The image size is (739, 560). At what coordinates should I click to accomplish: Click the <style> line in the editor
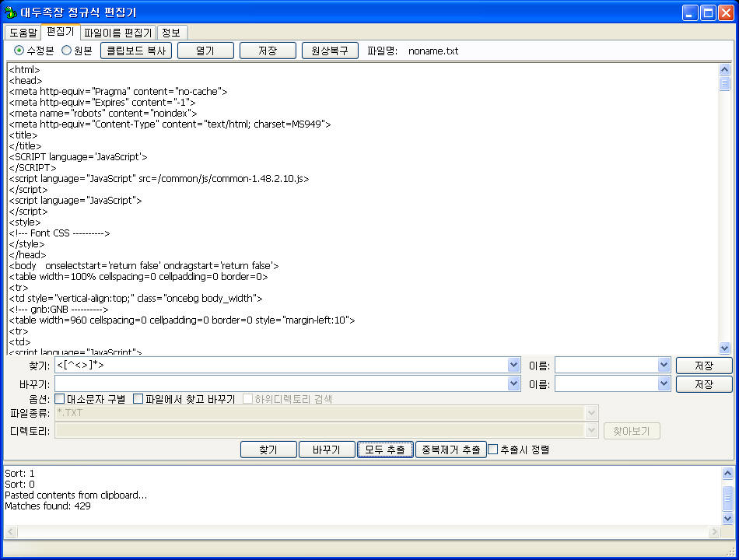[25, 222]
